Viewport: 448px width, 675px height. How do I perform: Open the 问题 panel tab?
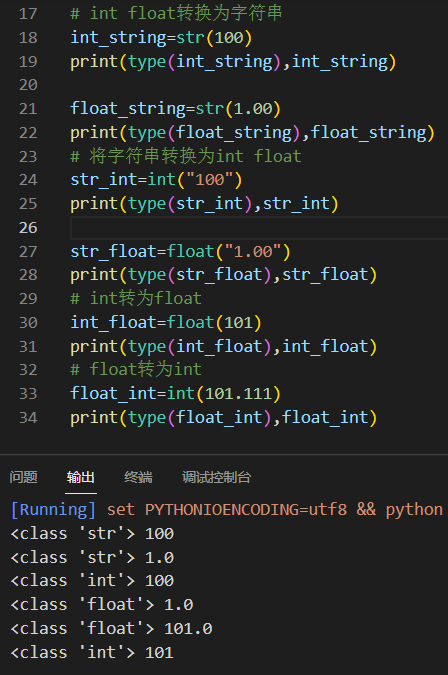tap(24, 477)
